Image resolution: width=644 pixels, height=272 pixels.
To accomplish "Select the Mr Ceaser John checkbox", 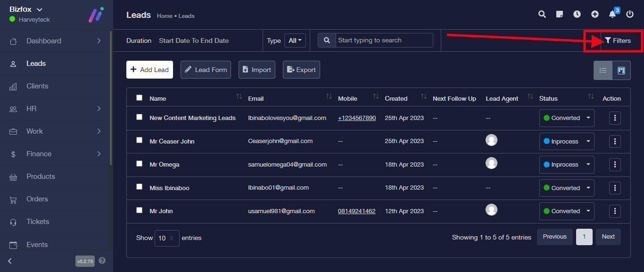I will (x=139, y=140).
